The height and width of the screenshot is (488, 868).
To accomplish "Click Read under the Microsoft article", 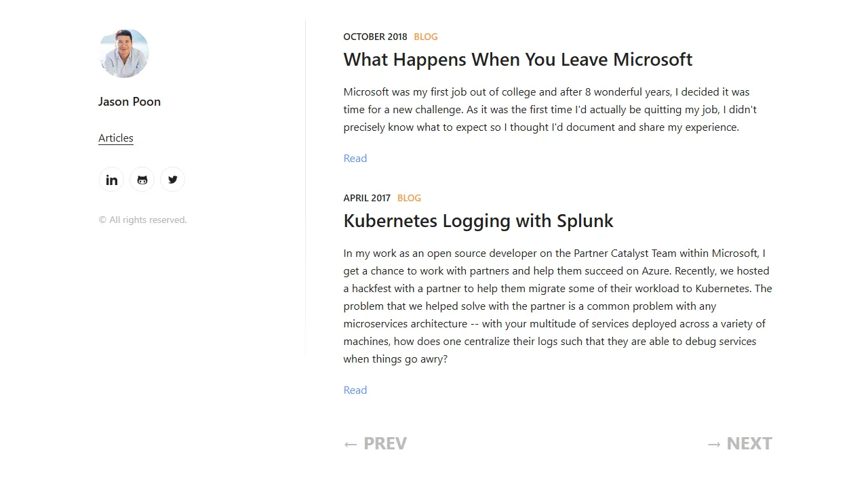I will [x=355, y=159].
